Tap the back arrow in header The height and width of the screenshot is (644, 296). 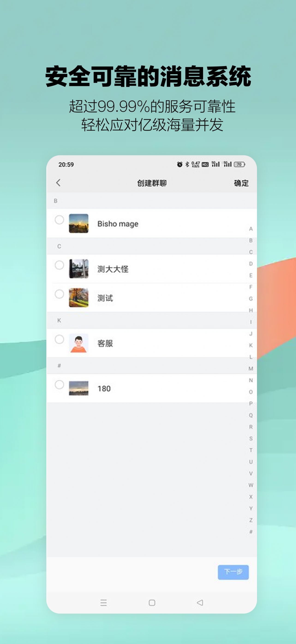[x=58, y=183]
